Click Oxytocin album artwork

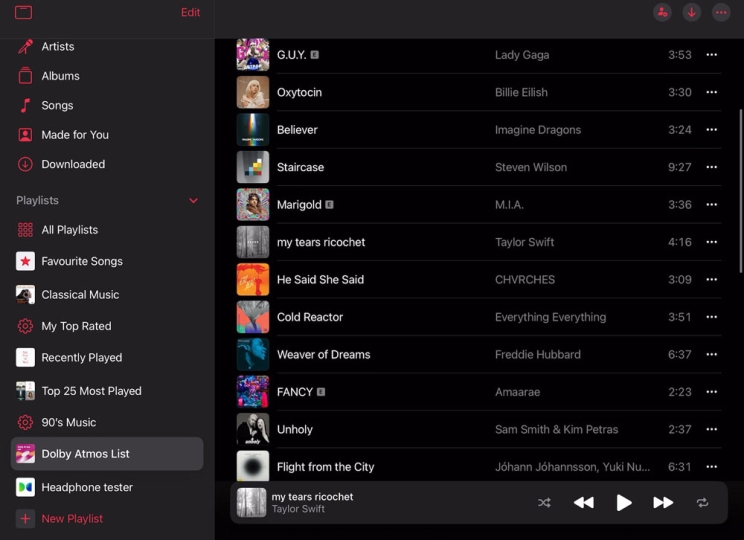pos(253,92)
